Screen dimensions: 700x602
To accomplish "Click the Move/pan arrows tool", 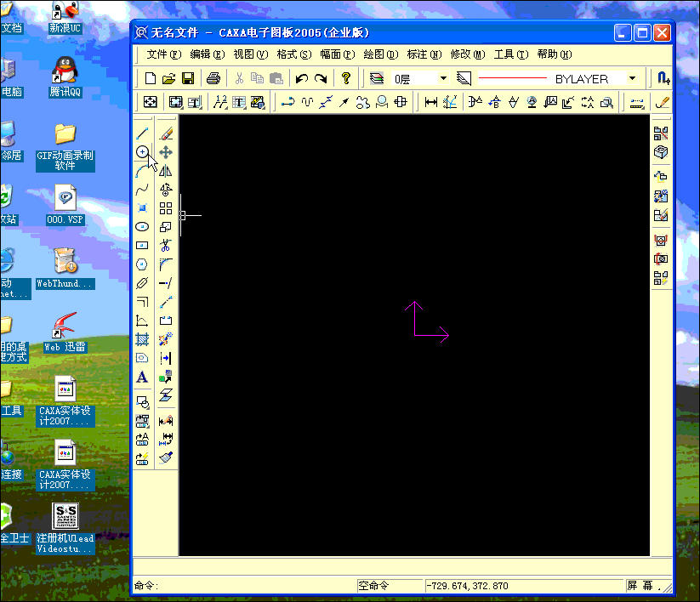I will click(166, 152).
